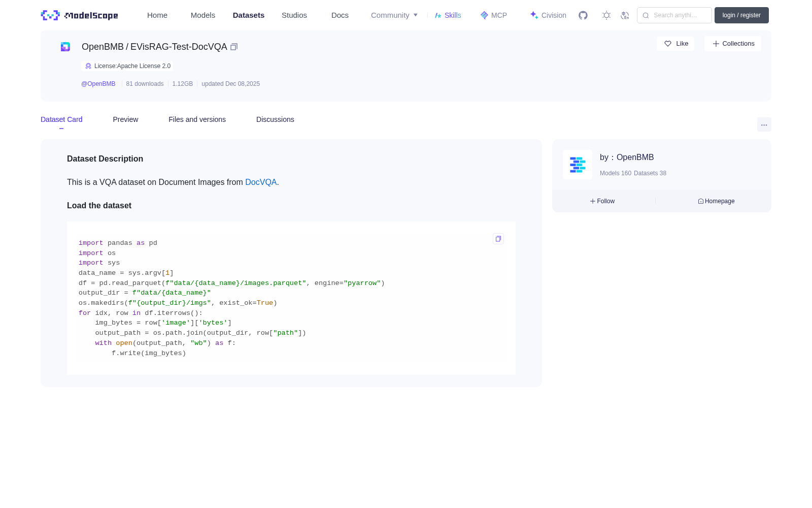Open the Files and versions tab
The height and width of the screenshot is (508, 812).
(197, 119)
